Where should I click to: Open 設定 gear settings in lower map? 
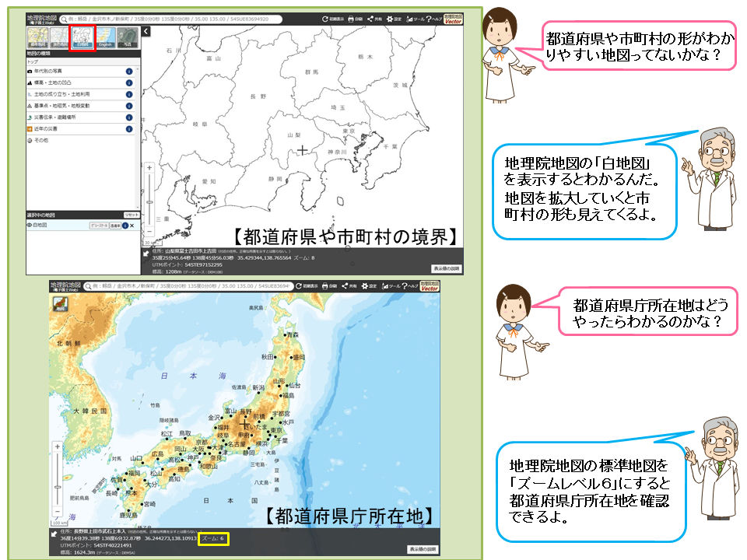(369, 286)
